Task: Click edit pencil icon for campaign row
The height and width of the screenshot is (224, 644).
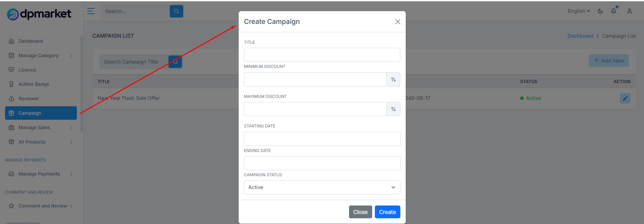Action: (625, 98)
